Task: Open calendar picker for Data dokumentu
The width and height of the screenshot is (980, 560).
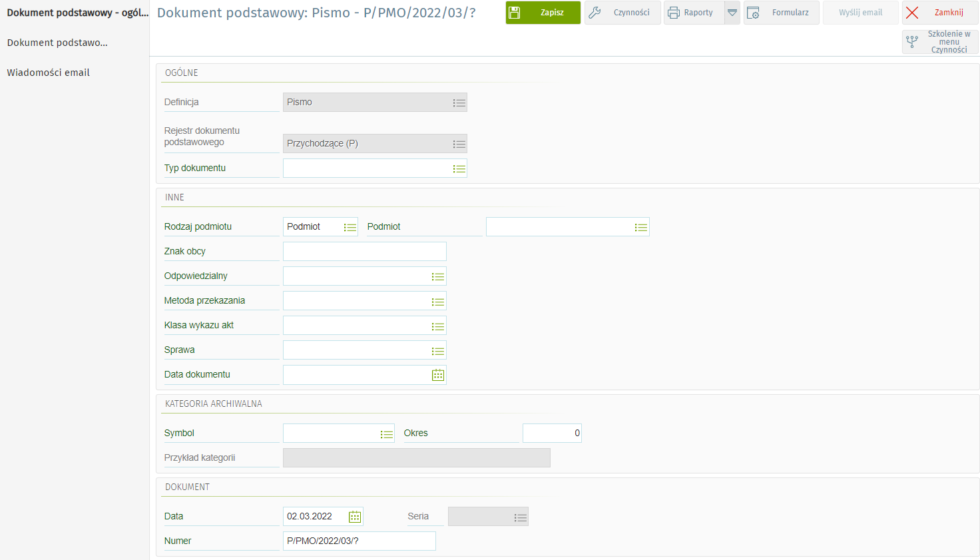Action: [x=437, y=375]
